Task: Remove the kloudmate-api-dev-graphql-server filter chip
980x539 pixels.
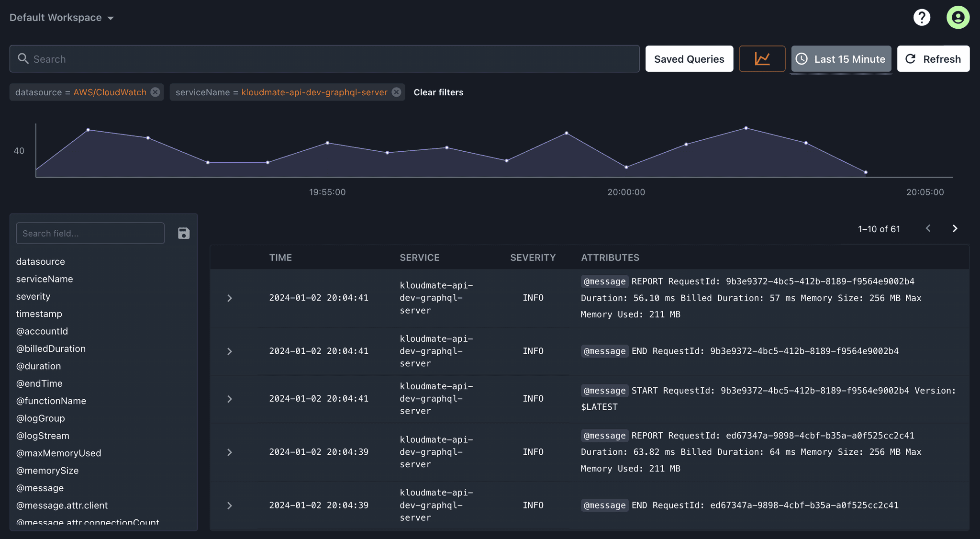Action: (x=396, y=92)
